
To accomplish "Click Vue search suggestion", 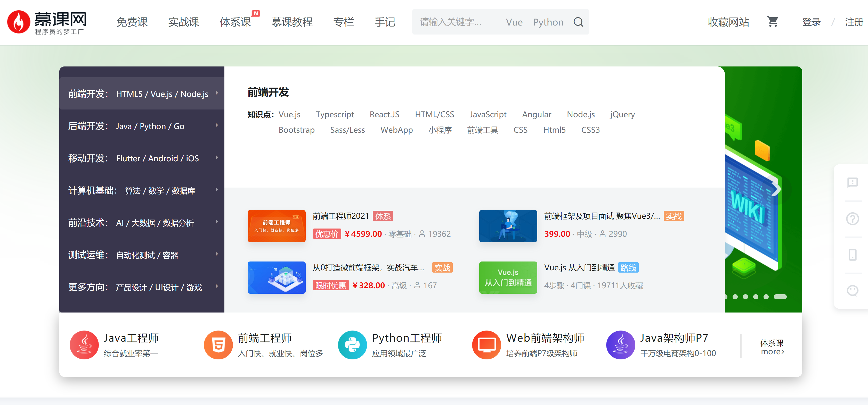I will click(x=514, y=22).
